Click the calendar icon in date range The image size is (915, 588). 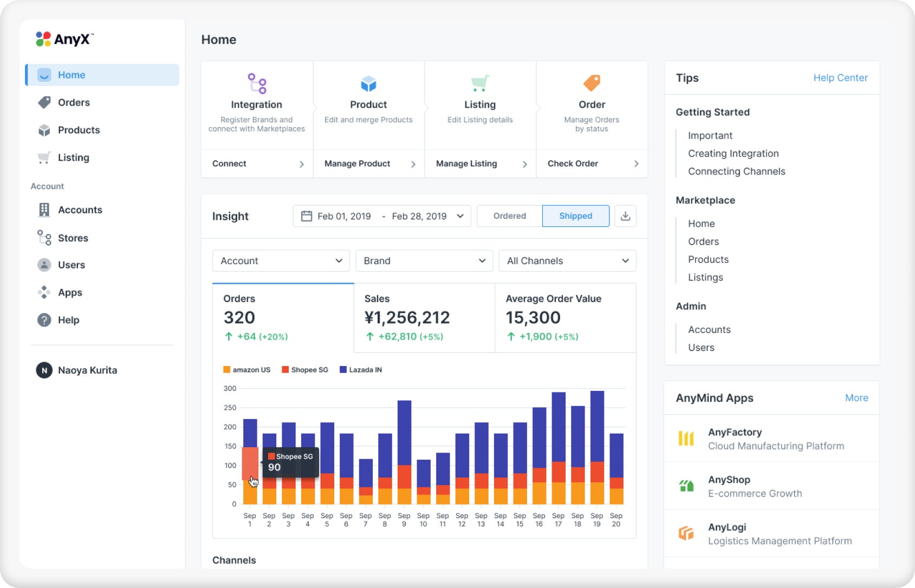306,216
